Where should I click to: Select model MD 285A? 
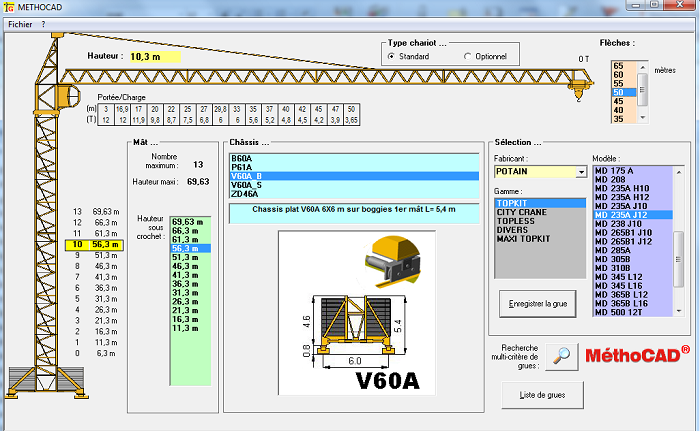tap(633, 250)
